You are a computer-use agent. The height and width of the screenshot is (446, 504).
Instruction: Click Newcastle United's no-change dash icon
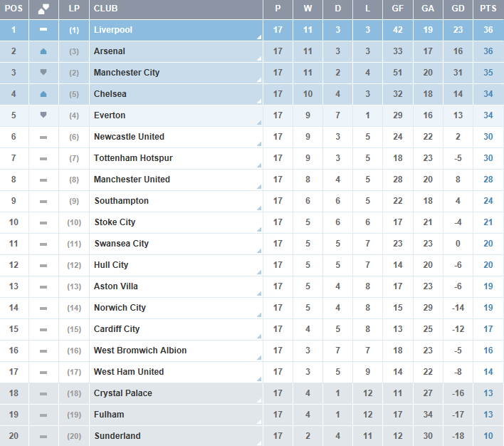43,137
